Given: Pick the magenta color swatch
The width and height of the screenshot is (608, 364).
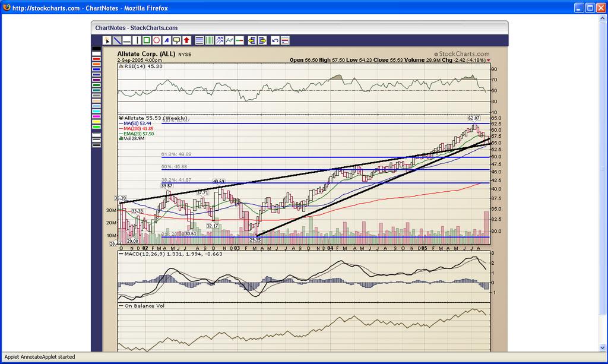Looking at the screenshot, I should pyautogui.click(x=97, y=116).
